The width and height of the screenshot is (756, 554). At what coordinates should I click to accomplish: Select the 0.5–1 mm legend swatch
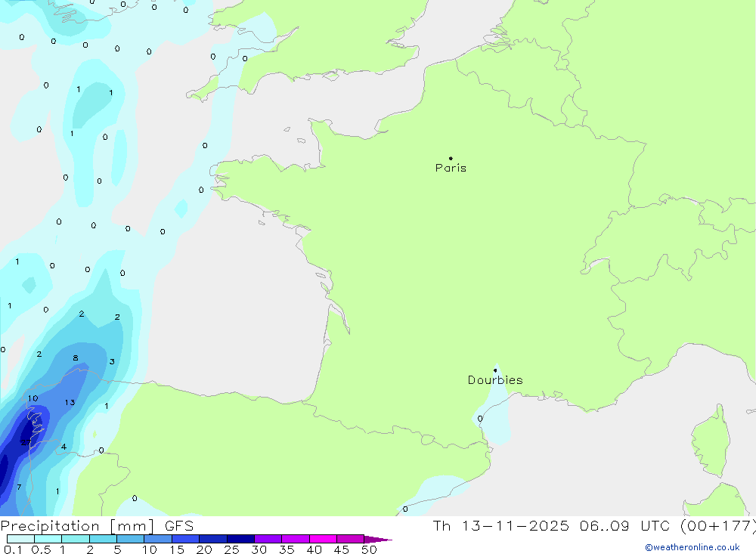48,539
